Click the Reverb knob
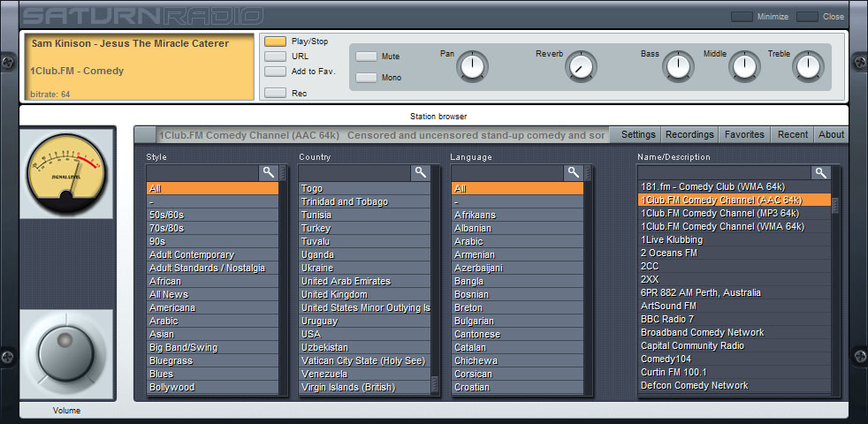 pos(580,66)
